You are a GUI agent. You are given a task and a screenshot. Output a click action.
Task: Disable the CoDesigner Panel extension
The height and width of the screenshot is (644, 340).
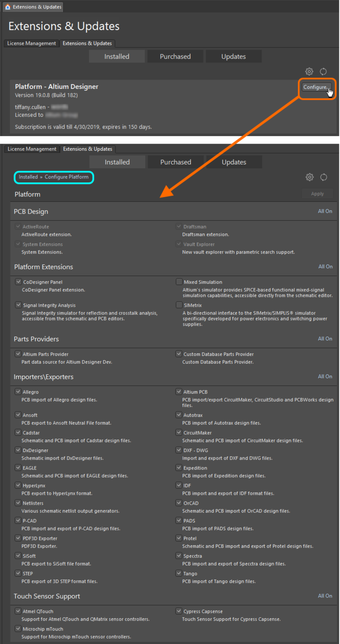pos(17,281)
